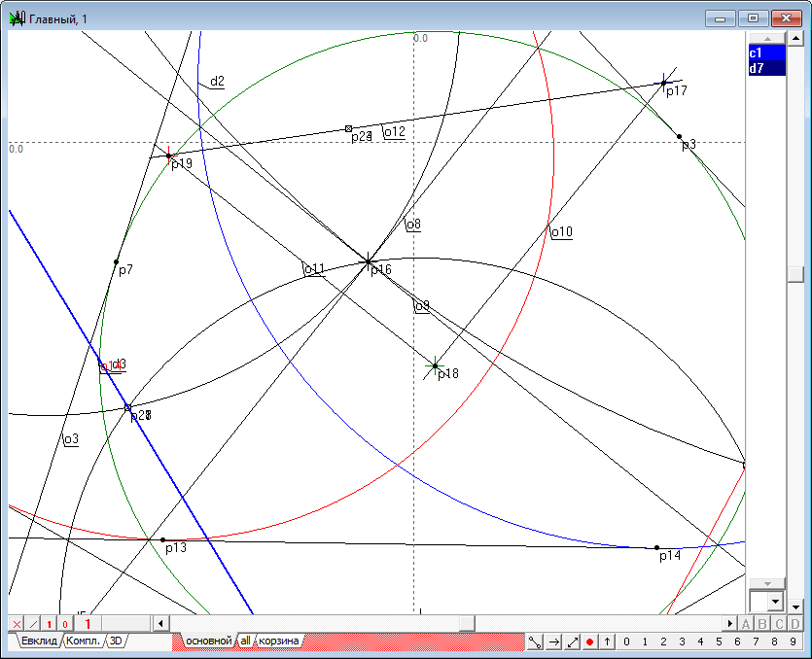Click the large red 1 button
Viewport: 812px width, 659px height.
[x=87, y=624]
